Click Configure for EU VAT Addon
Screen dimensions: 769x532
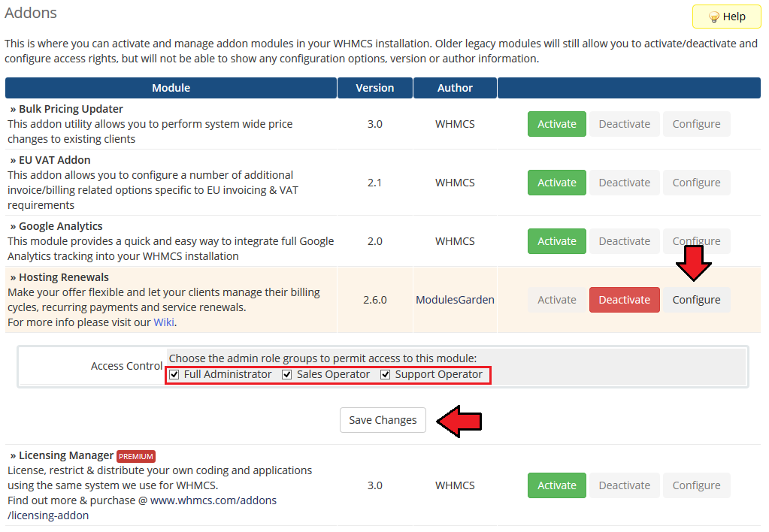[x=696, y=183]
